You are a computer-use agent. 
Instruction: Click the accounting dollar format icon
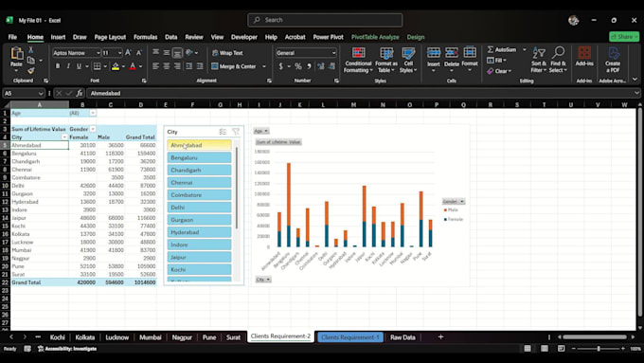click(281, 66)
